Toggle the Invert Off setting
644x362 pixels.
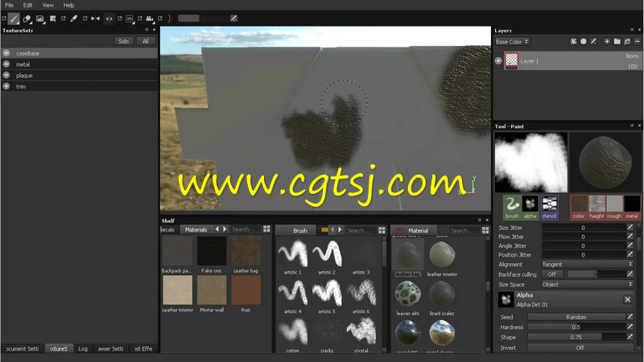580,348
